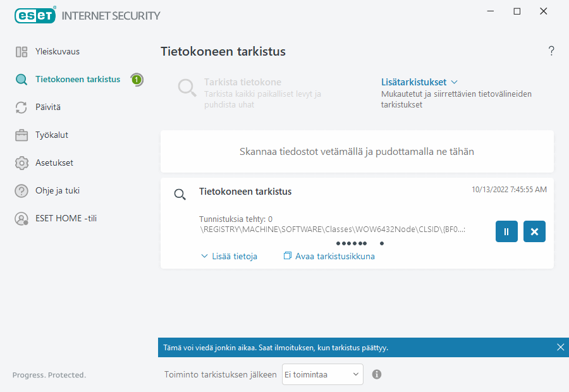Expand Lisää tietoja scan details
This screenshot has width=569, height=392.
tap(229, 256)
